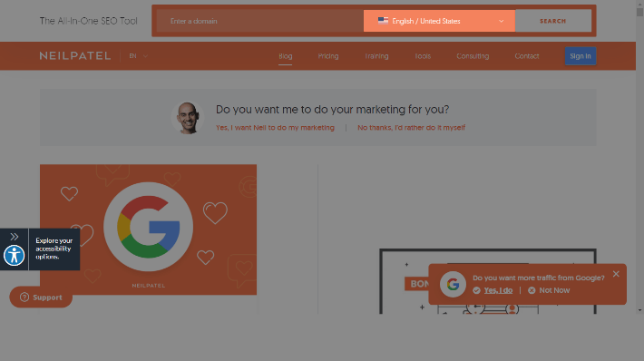This screenshot has width=644, height=361.
Task: Click Yes, I do in the traffic popup
Action: [498, 290]
